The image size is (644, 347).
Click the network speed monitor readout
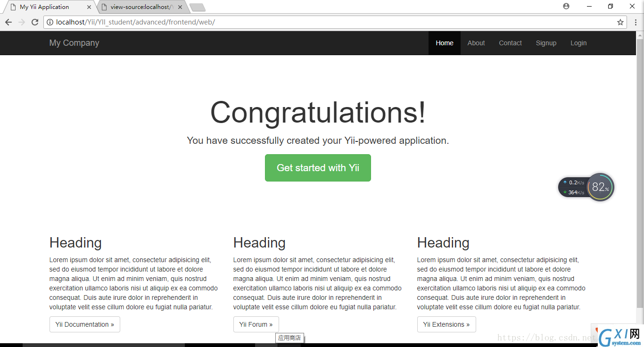tap(573, 187)
